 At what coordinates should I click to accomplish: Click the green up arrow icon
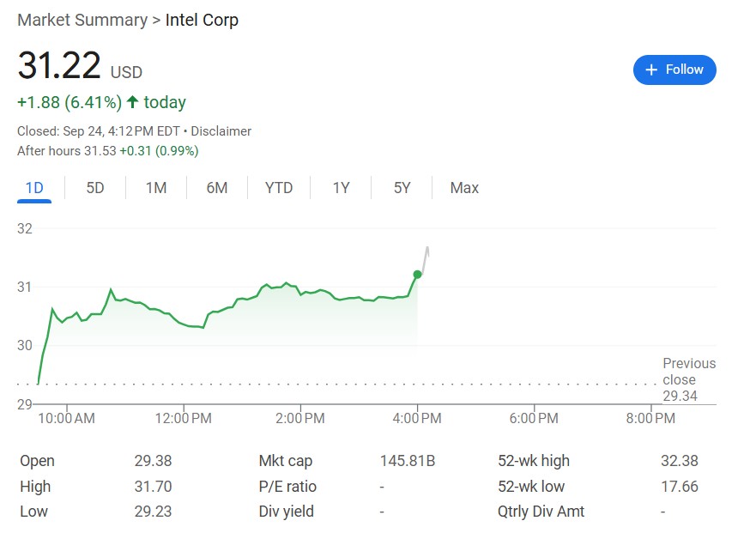pos(132,102)
